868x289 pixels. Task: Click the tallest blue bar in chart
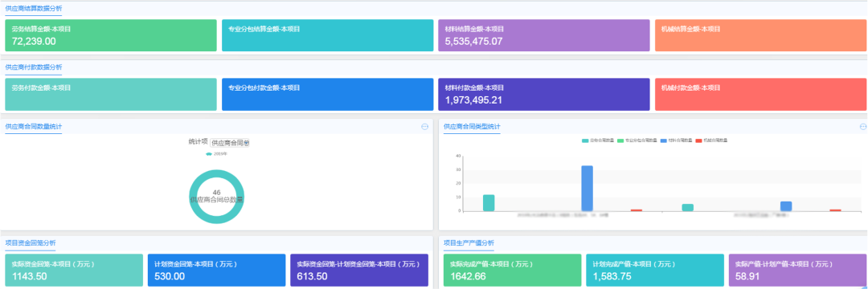point(587,189)
